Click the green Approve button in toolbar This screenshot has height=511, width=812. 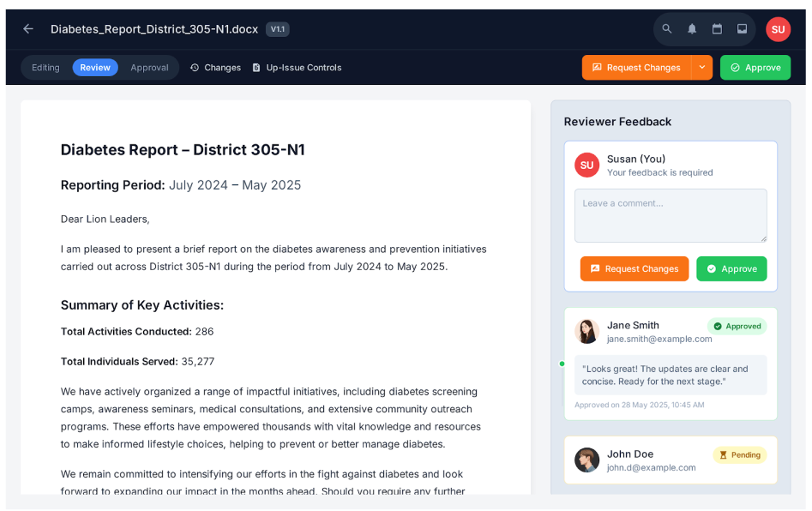click(755, 68)
